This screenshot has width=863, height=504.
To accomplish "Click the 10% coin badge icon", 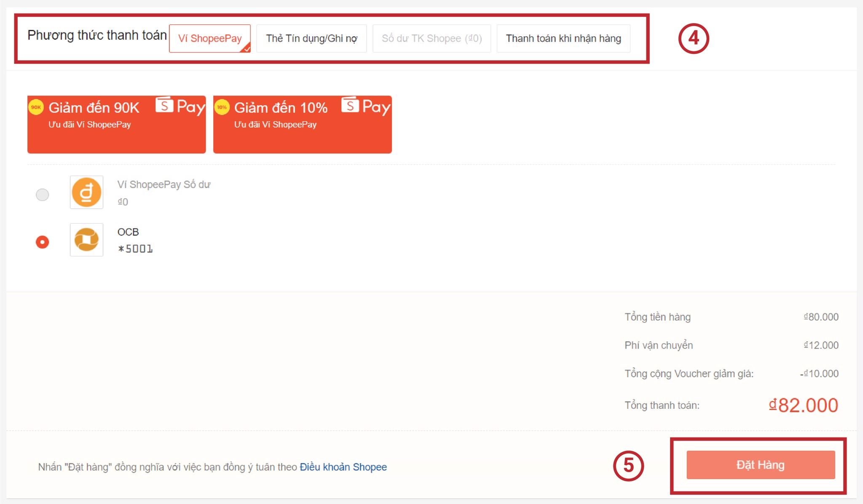I will [222, 107].
